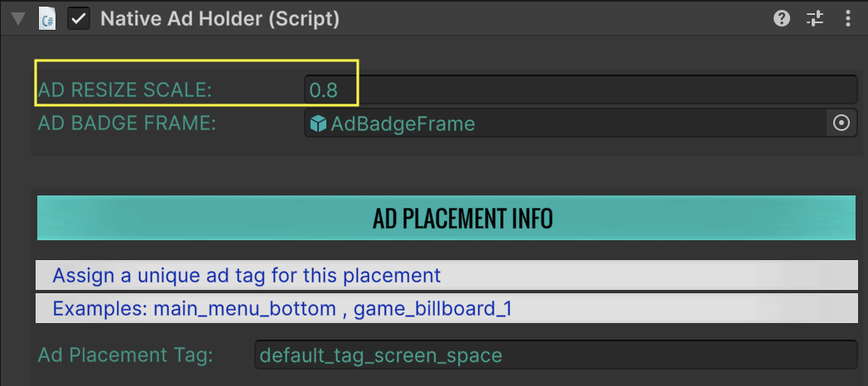Open the presets selector icon
Image resolution: width=868 pixels, height=386 pixels.
click(x=815, y=18)
